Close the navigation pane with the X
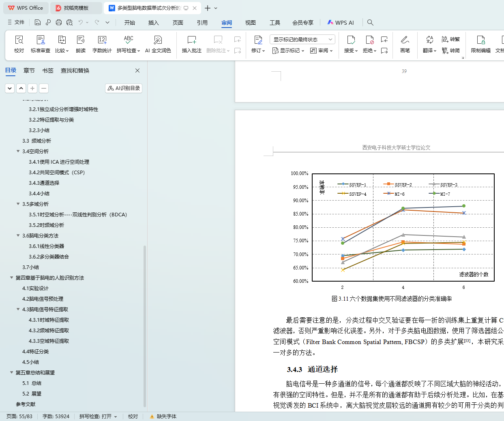This screenshot has width=504, height=421. 137,71
